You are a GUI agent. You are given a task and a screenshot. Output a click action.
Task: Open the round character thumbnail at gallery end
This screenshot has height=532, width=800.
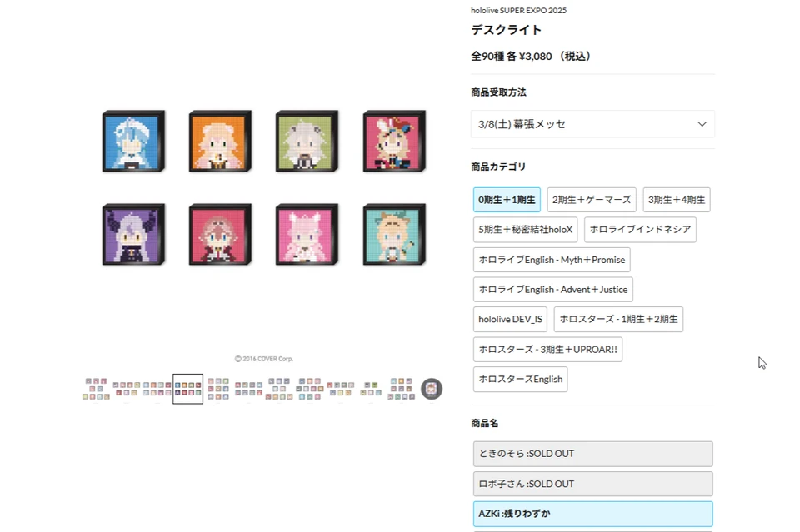click(432, 389)
